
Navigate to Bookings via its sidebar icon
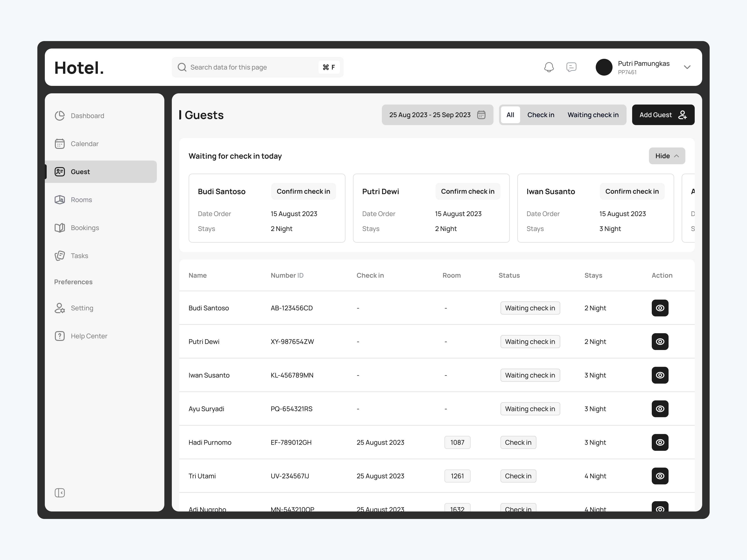pyautogui.click(x=60, y=227)
